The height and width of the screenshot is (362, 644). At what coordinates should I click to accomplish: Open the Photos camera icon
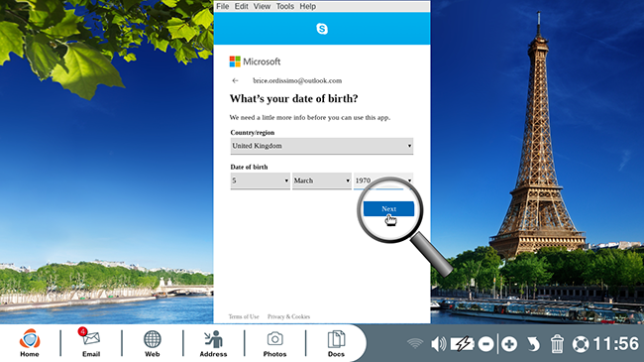274,343
